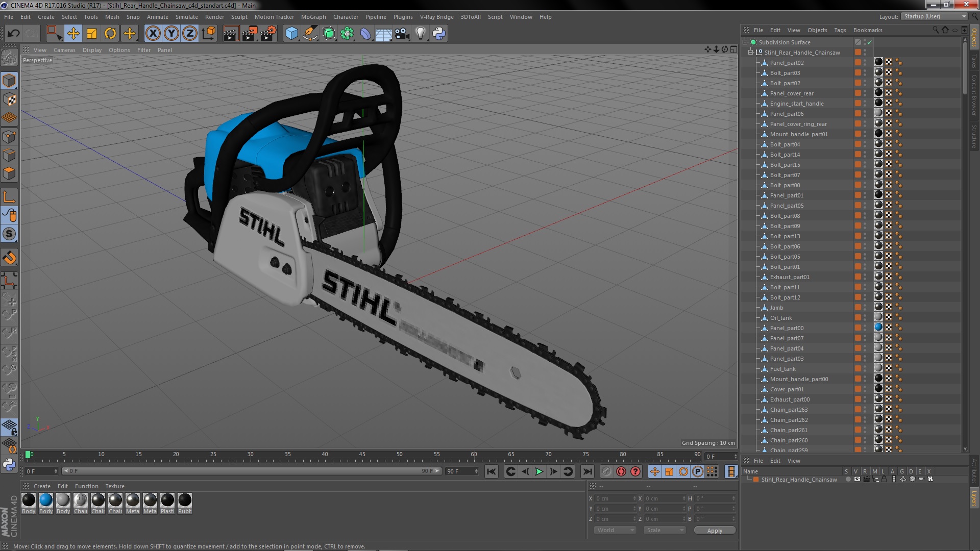The height and width of the screenshot is (551, 980).
Task: Render the active view
Action: pos(231,34)
